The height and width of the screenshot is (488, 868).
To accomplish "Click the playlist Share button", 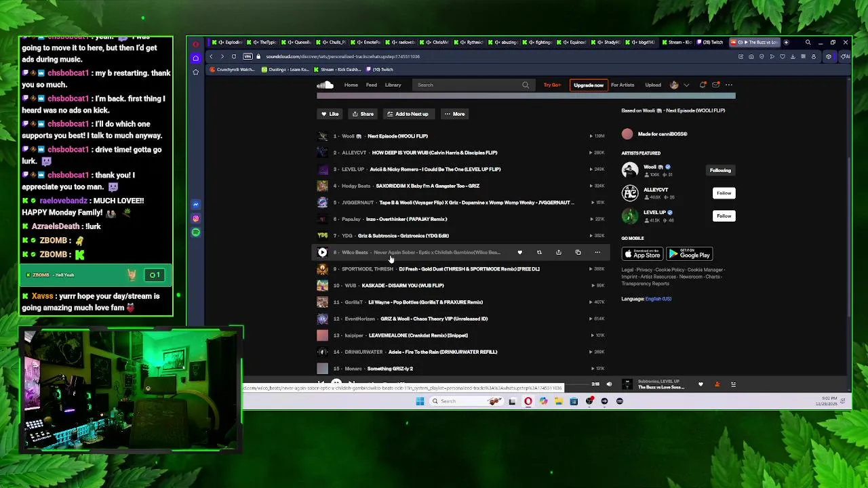I will click(363, 114).
